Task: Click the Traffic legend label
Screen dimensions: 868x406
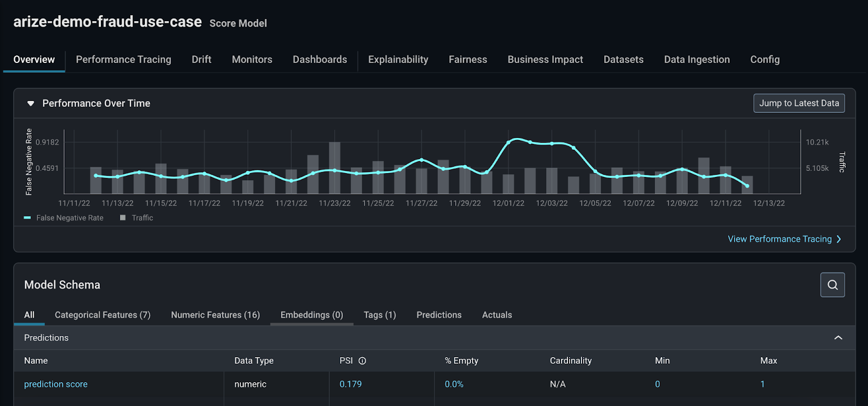Action: point(143,218)
